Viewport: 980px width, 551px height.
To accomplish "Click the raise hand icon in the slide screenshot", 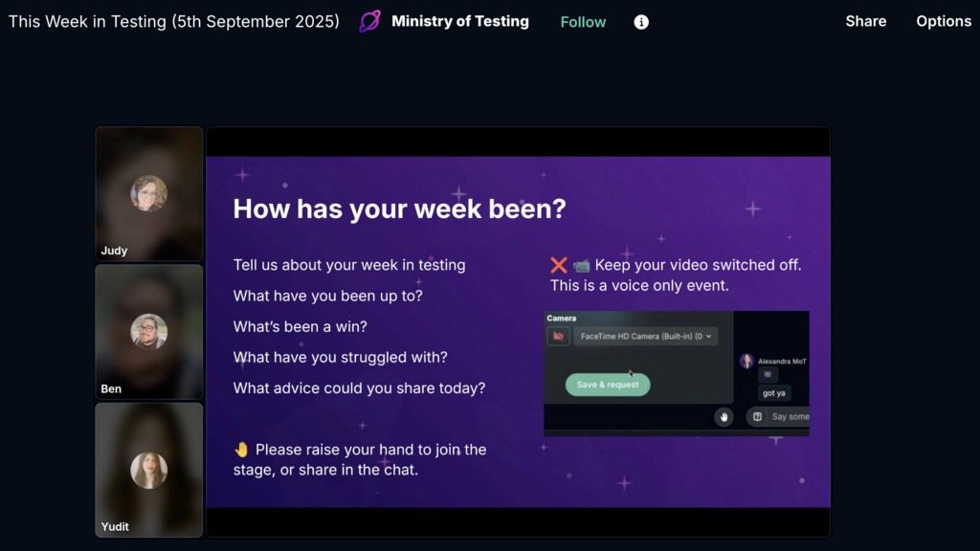I will [x=724, y=416].
